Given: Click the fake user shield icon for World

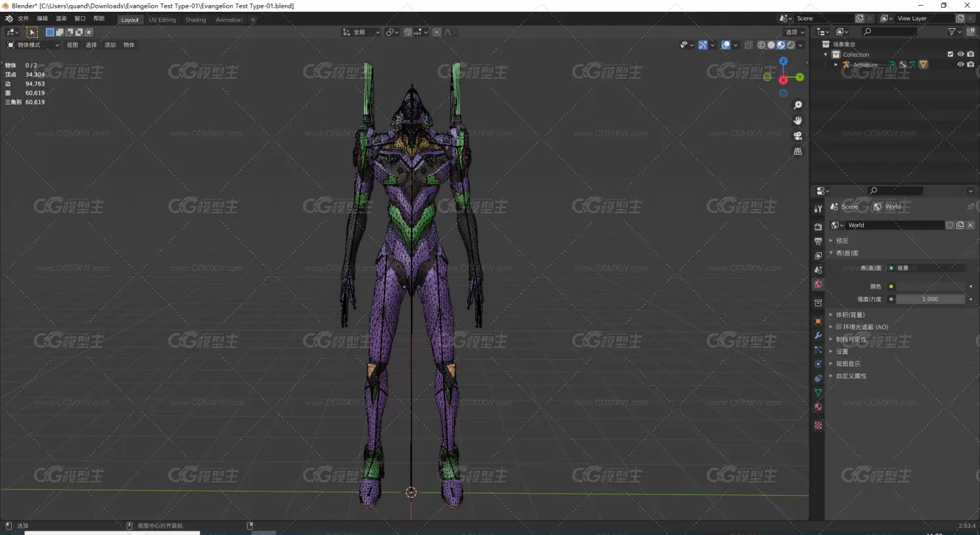Looking at the screenshot, I should (950, 225).
